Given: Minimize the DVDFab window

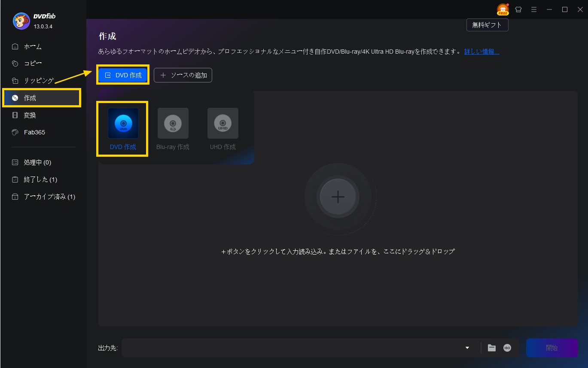Looking at the screenshot, I should [549, 9].
